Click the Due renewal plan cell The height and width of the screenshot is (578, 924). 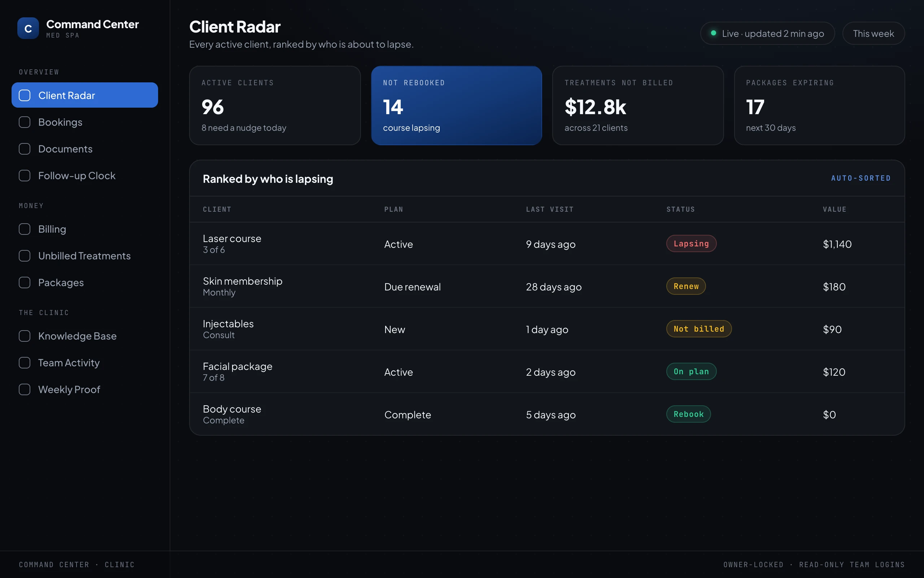(x=412, y=287)
